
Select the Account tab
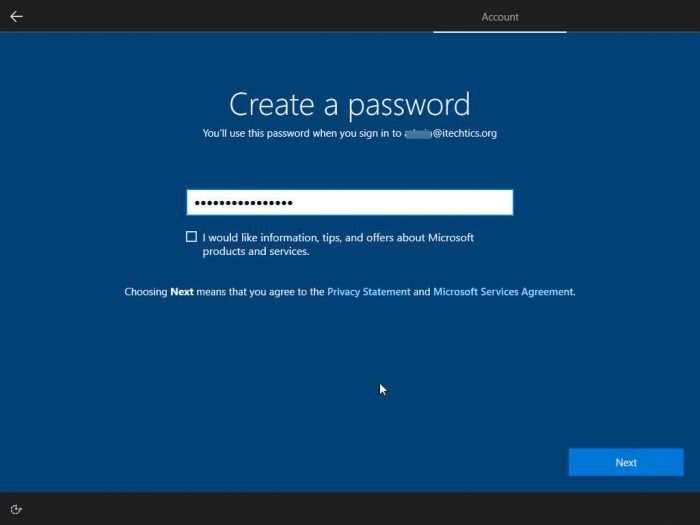coord(500,17)
